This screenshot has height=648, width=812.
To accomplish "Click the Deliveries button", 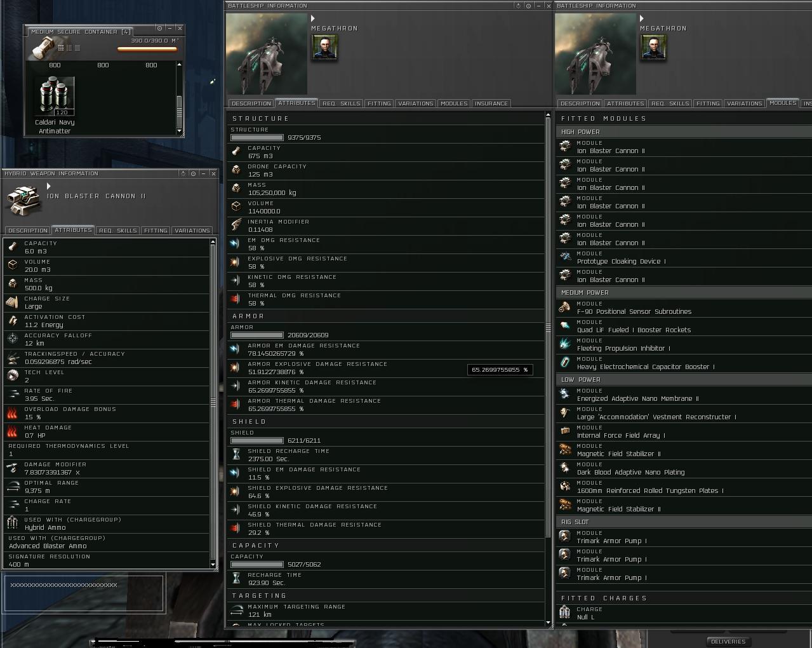I will click(728, 642).
